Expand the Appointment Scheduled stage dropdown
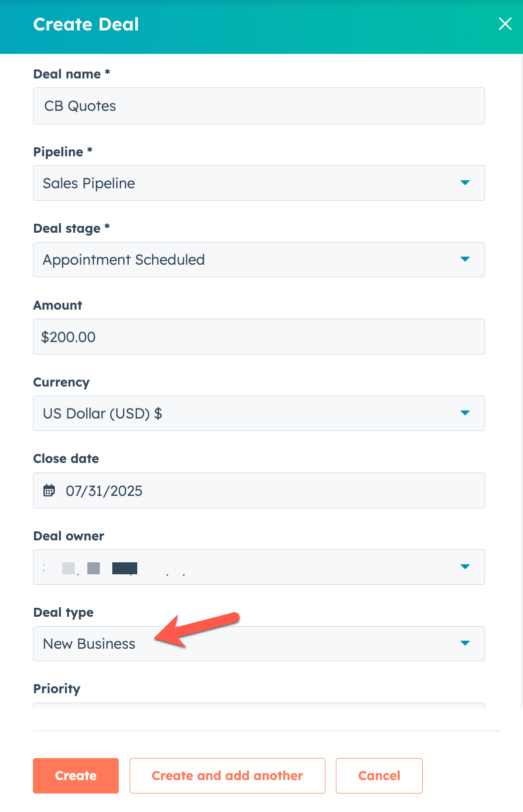 250,260
